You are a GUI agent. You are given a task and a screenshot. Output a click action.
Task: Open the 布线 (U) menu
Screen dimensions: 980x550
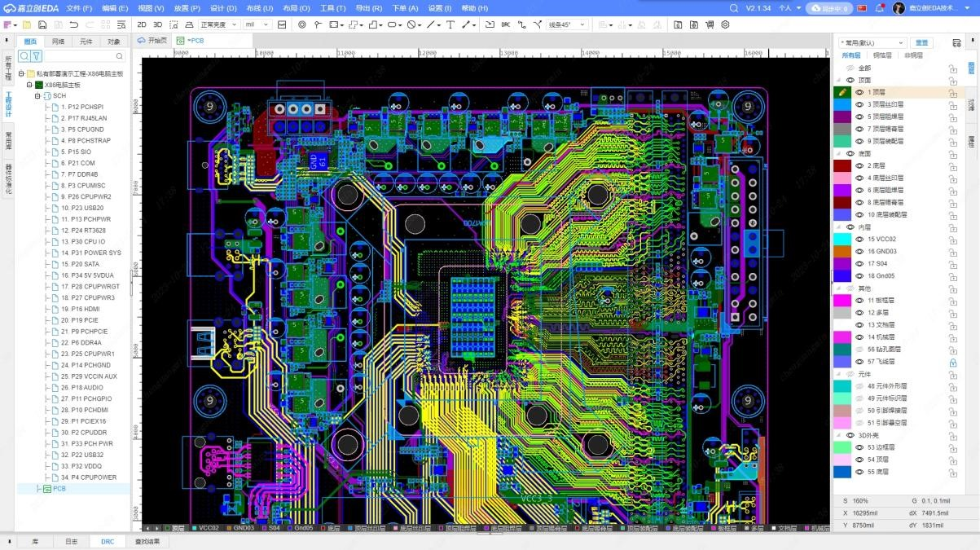pyautogui.click(x=259, y=8)
